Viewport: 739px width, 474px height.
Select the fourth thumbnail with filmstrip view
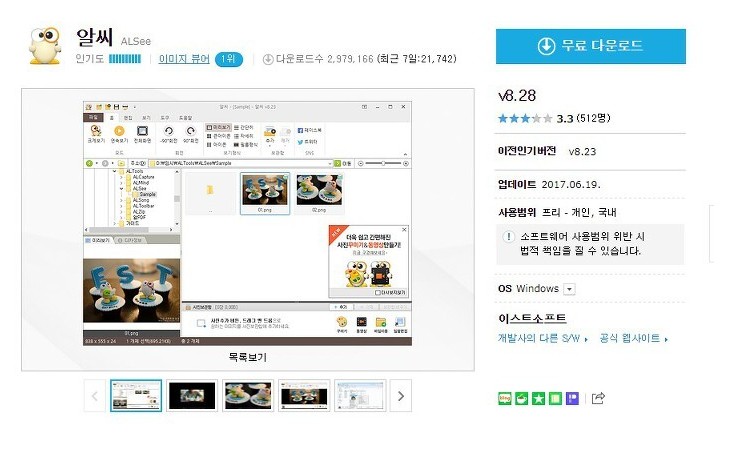(304, 396)
